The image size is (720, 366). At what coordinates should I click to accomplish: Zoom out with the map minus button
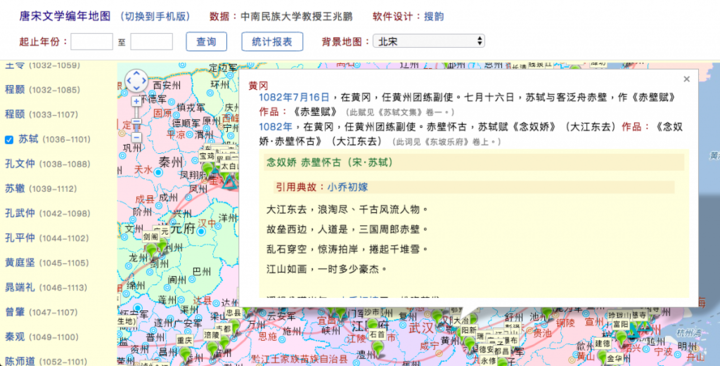(x=136, y=137)
